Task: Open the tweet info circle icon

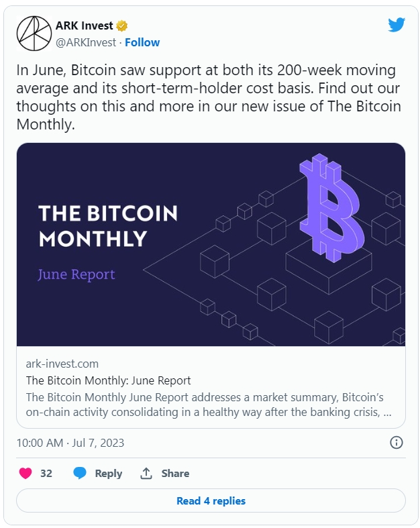Action: pyautogui.click(x=396, y=443)
